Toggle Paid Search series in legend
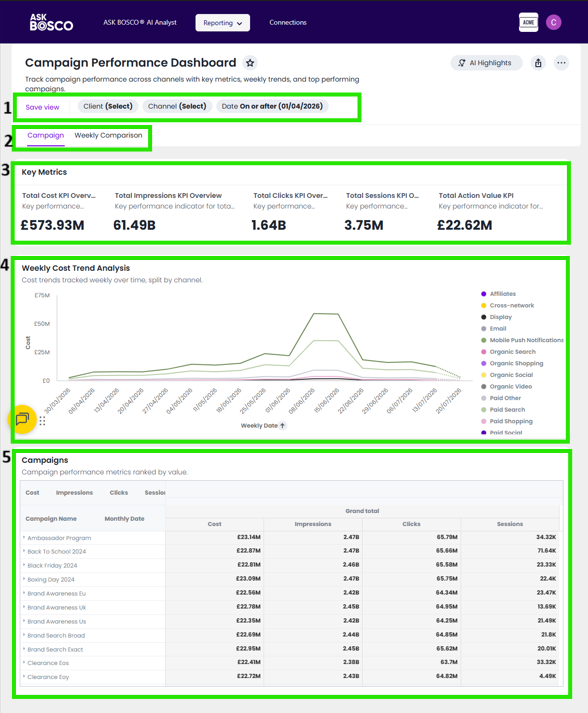Viewport: 588px width, 713px height. tap(503, 410)
